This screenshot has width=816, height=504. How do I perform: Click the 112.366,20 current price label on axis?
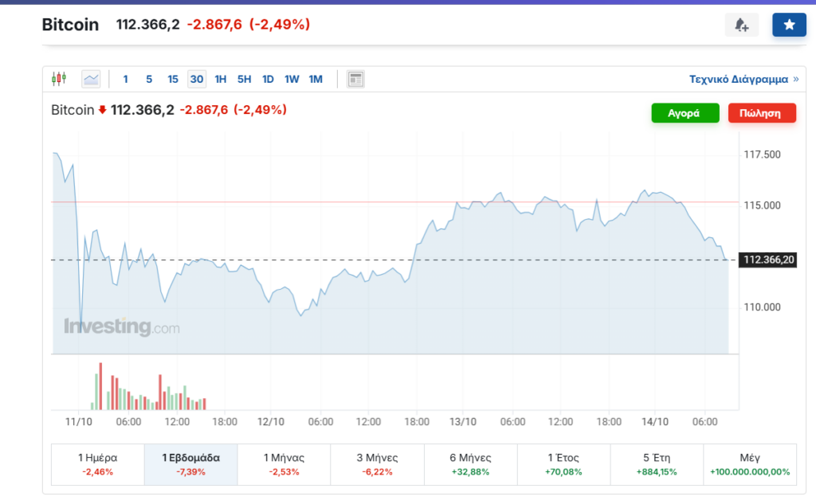coord(769,260)
